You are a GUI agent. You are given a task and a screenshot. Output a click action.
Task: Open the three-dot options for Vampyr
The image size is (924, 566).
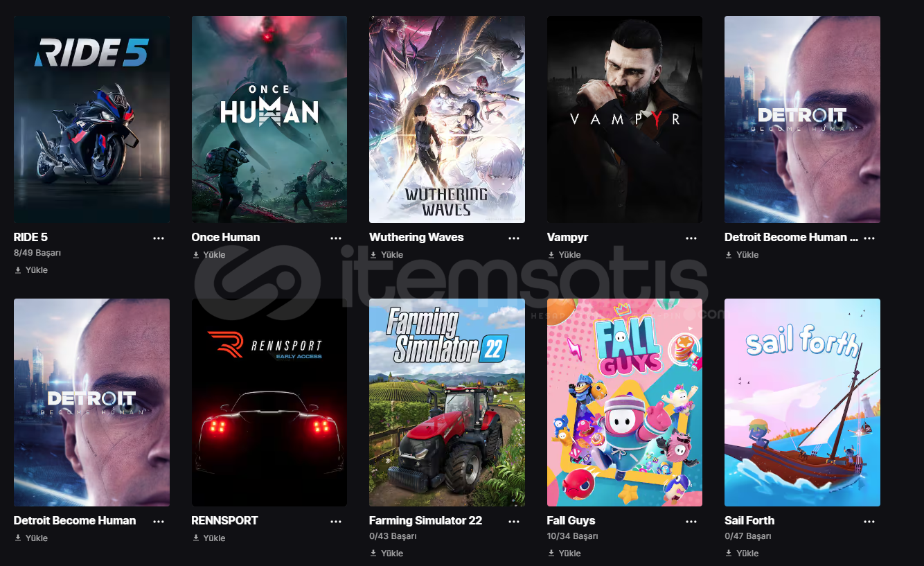coord(691,238)
